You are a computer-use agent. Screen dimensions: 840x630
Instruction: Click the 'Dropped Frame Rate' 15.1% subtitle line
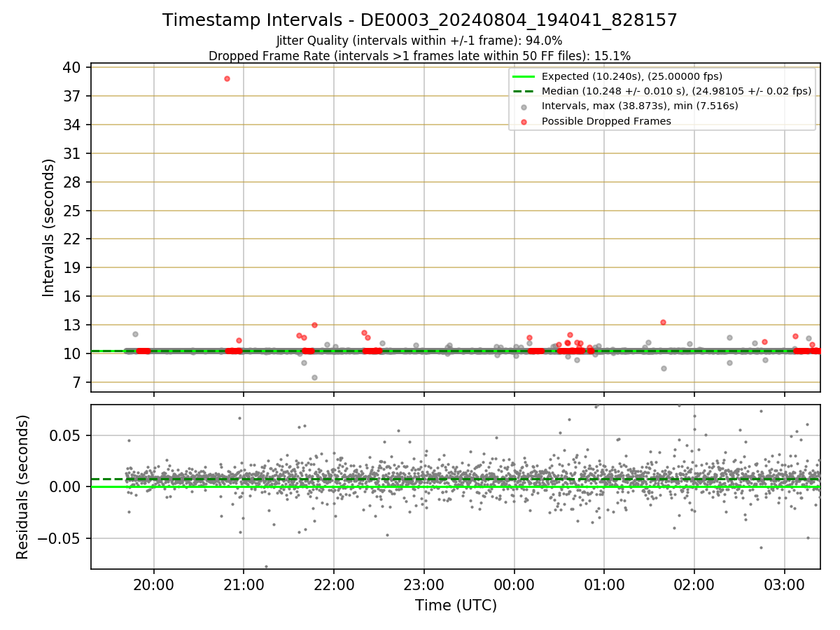pos(419,56)
